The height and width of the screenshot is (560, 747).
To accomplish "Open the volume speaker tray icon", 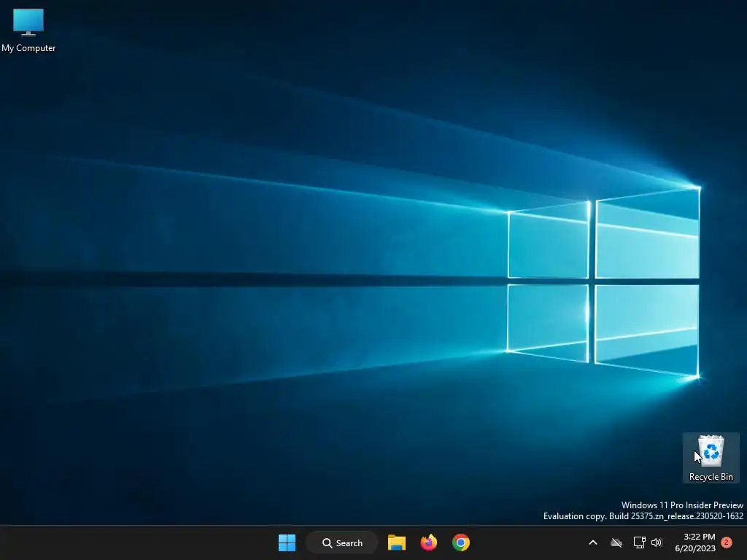I will [x=657, y=542].
